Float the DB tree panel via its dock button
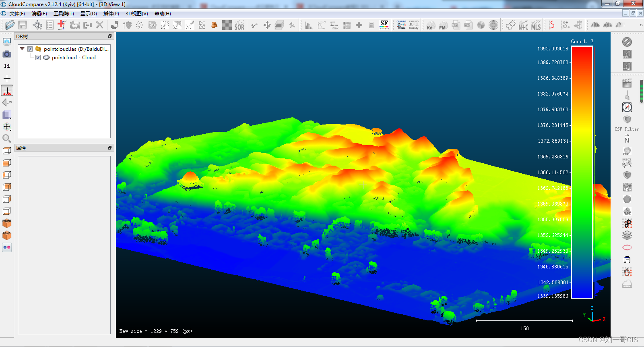This screenshot has width=644, height=347. coord(110,36)
